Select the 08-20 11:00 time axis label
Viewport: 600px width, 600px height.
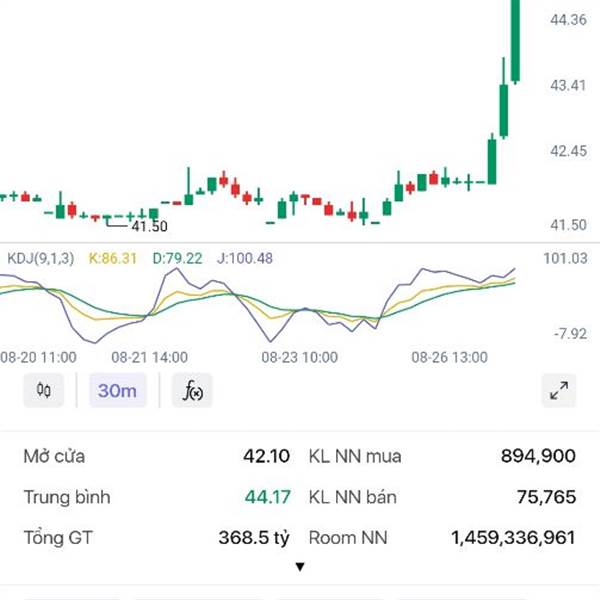point(38,357)
